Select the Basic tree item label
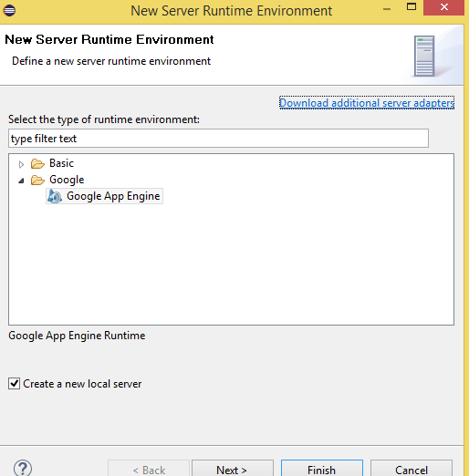Screen dimensions: 469x476 tap(61, 163)
